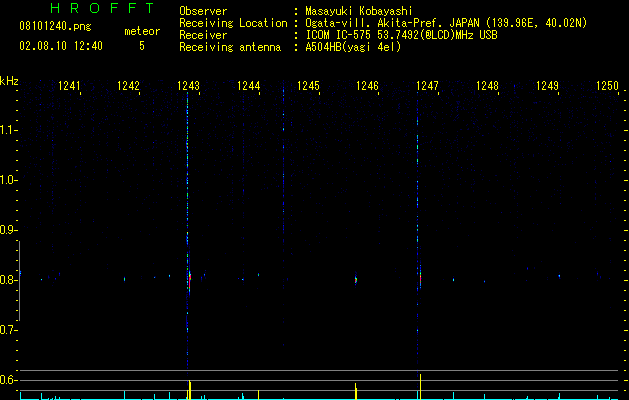Click the HROFFT title text
The width and height of the screenshot is (629, 400).
click(102, 8)
